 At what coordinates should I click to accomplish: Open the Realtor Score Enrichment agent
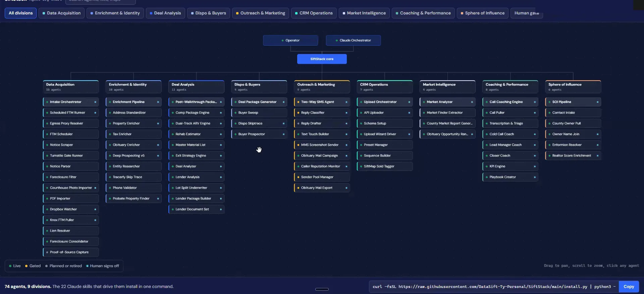[573, 156]
